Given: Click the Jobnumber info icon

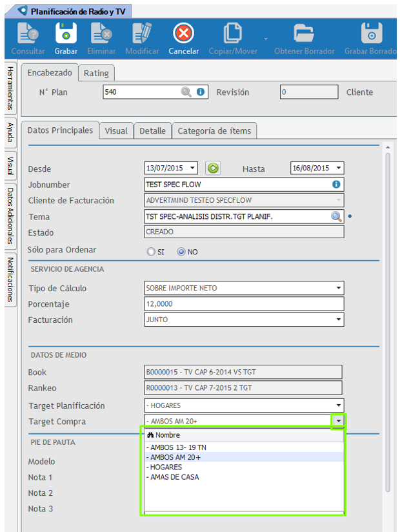Looking at the screenshot, I should (336, 184).
